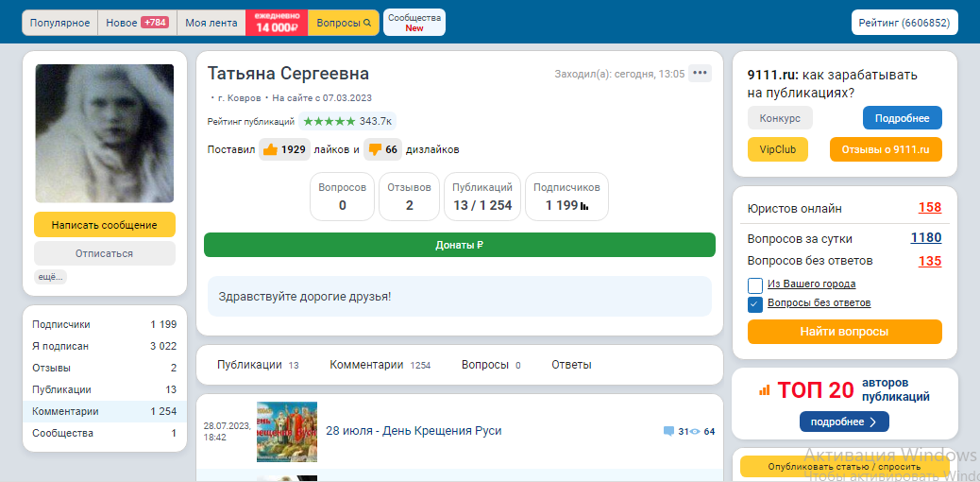Switch to the Публикации 13 tab
This screenshot has width=980, height=482.
[258, 365]
